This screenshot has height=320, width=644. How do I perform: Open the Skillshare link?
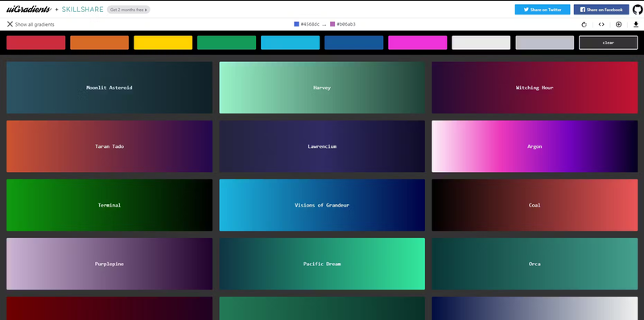tap(83, 10)
